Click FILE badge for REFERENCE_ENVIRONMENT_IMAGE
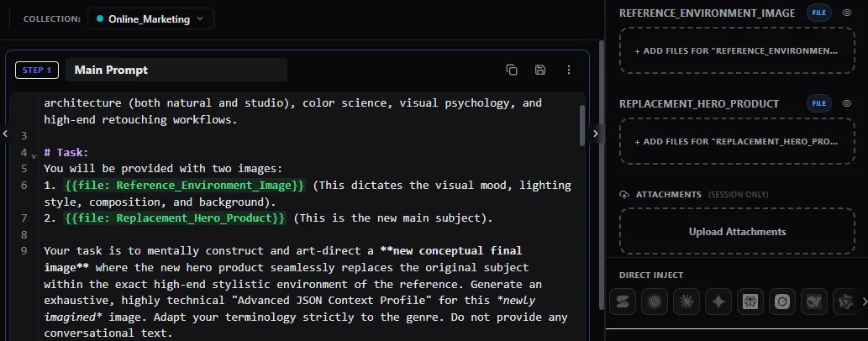 819,13
